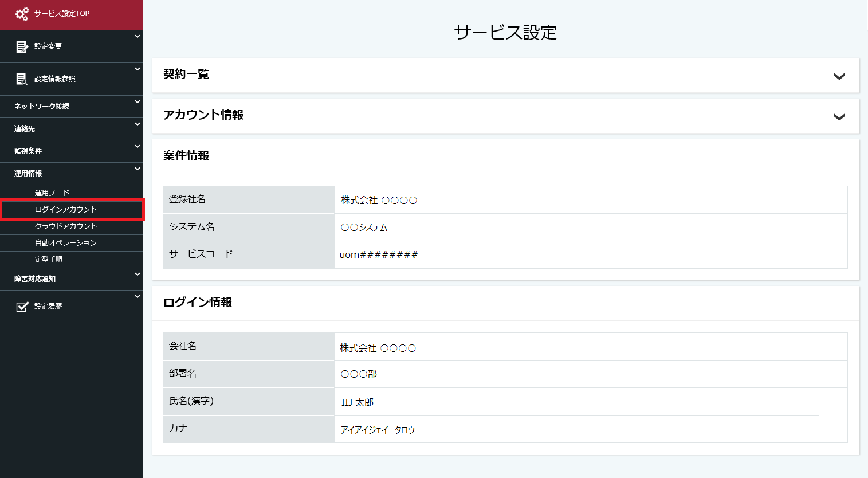
Task: Click the 氏名(漢字) label cell
Action: pos(249,401)
